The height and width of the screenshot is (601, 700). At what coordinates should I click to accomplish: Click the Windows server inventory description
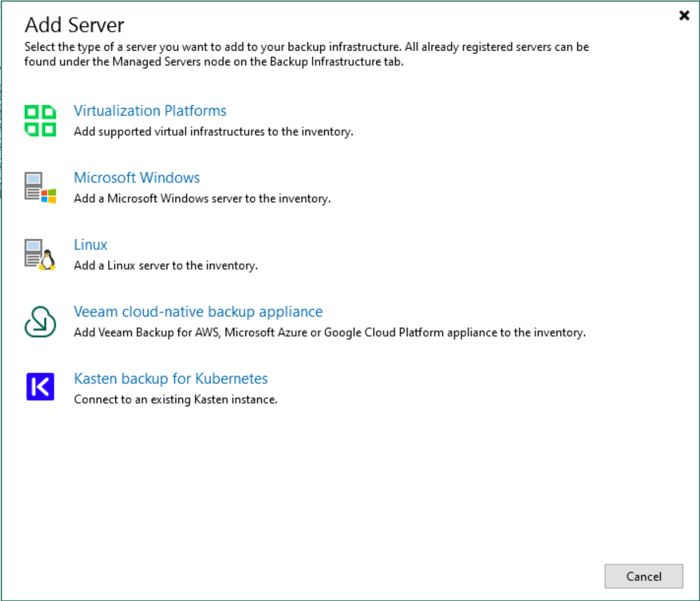pos(202,199)
